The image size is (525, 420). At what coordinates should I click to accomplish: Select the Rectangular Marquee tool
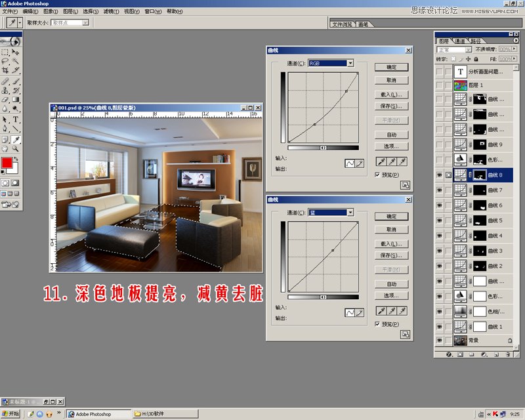pos(5,52)
